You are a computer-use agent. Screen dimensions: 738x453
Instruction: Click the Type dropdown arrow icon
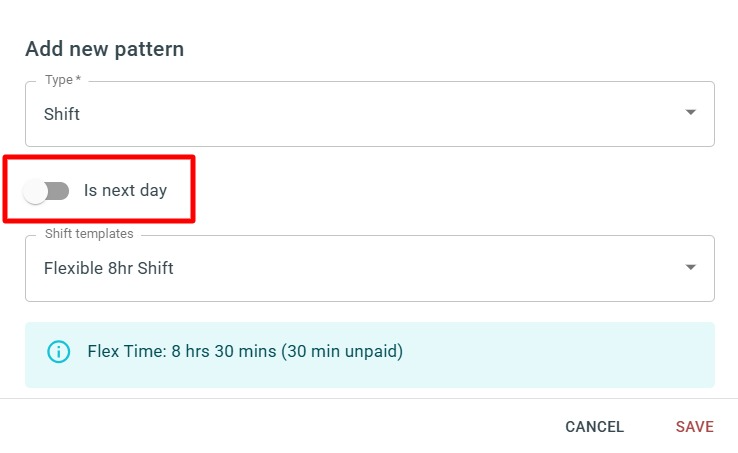(690, 113)
